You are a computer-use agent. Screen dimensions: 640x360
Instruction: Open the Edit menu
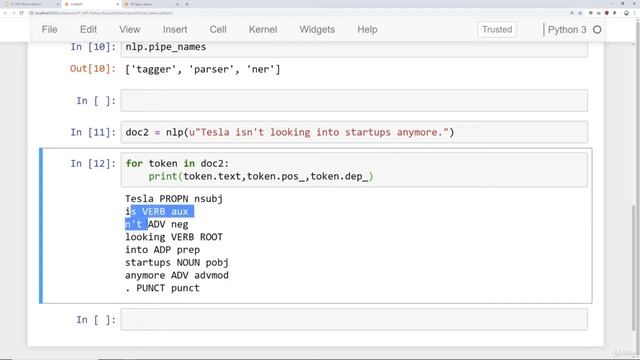tap(88, 30)
